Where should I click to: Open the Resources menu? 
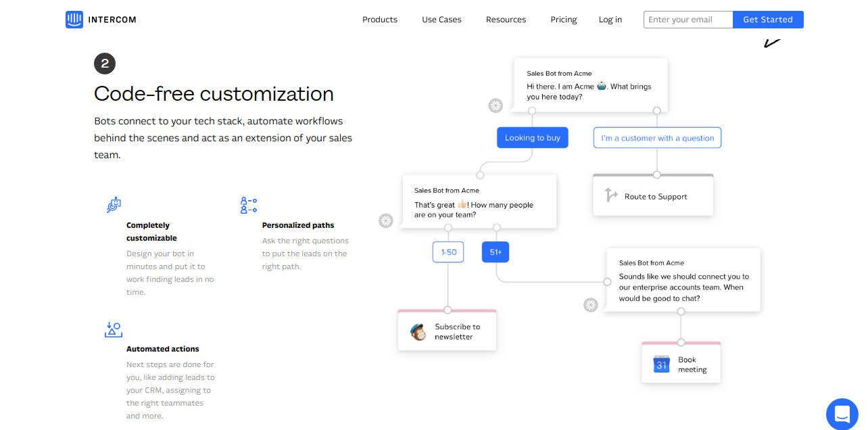[506, 20]
